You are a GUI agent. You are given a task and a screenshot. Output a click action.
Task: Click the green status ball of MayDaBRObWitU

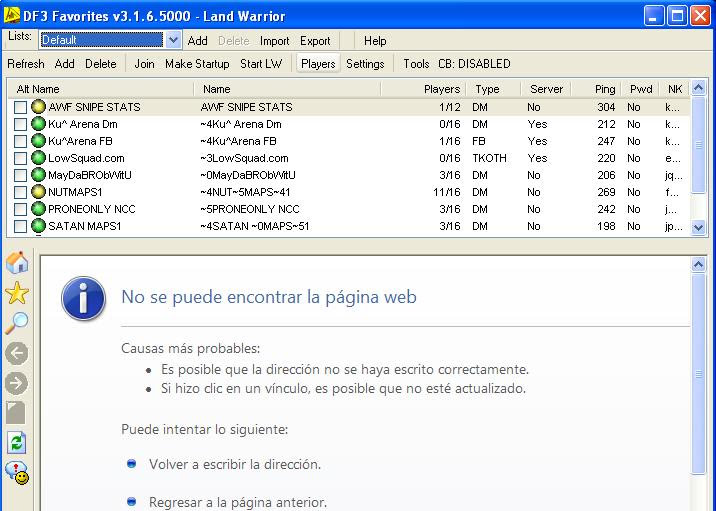(38, 175)
